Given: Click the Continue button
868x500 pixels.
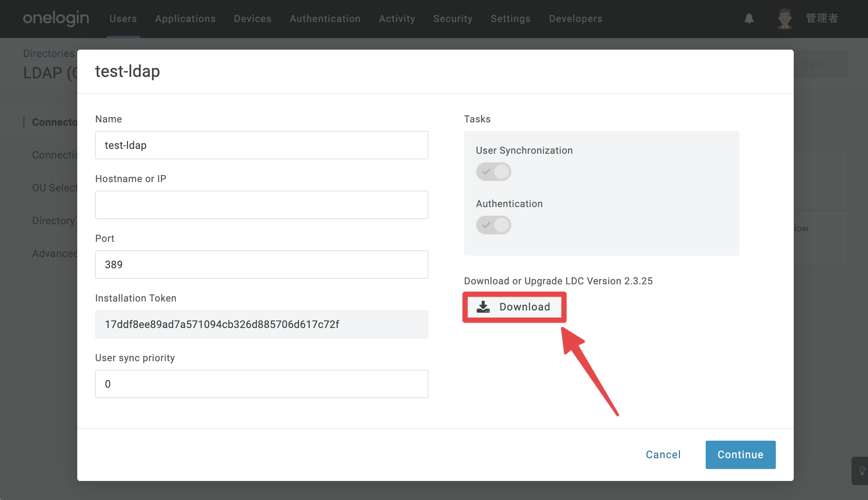Looking at the screenshot, I should coord(740,454).
